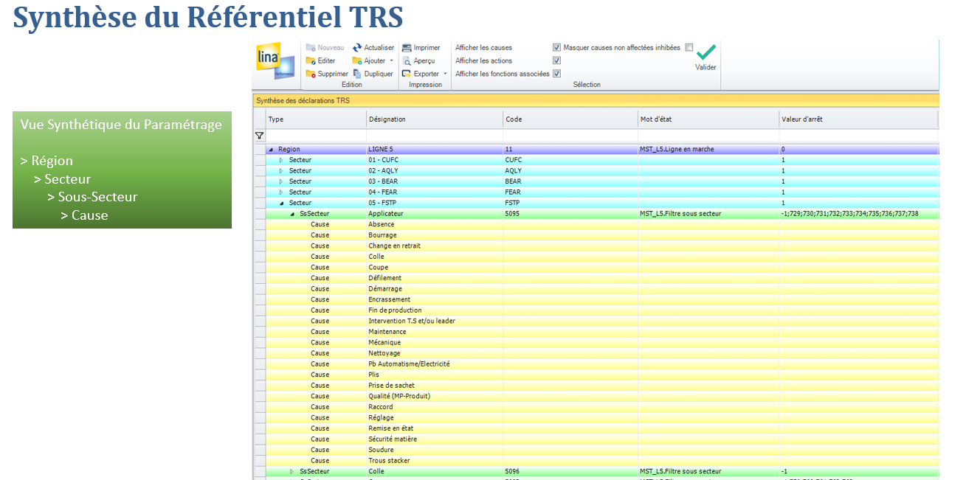The image size is (980, 480).
Task: Click the green Valider checkmark
Action: (706, 52)
